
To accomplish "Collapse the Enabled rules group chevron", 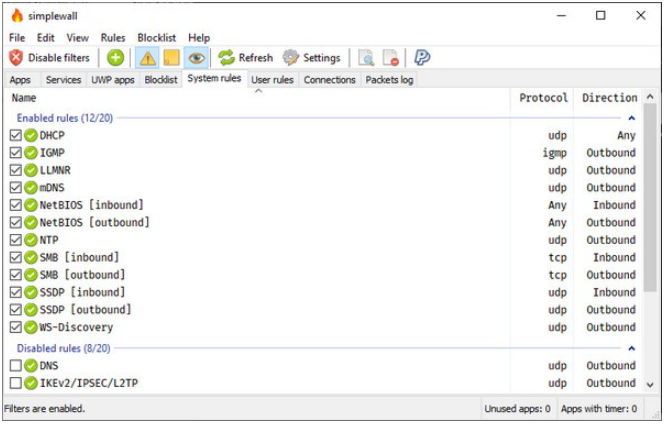I will pos(631,118).
